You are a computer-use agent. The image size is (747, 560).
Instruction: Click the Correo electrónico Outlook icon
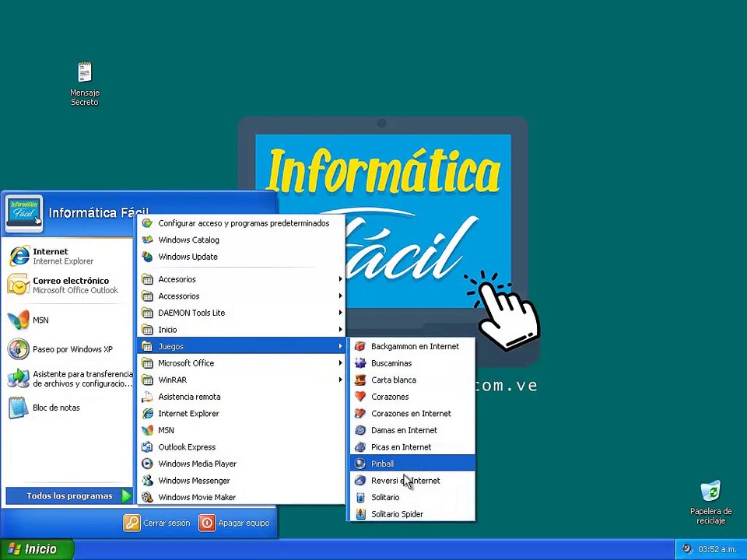(19, 285)
